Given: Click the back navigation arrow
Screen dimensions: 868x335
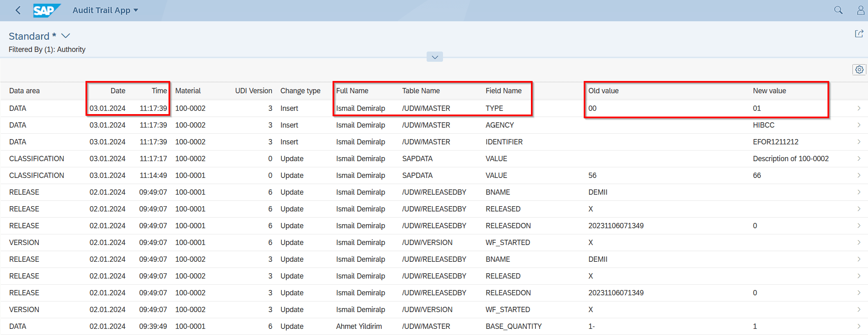Looking at the screenshot, I should pos(18,10).
